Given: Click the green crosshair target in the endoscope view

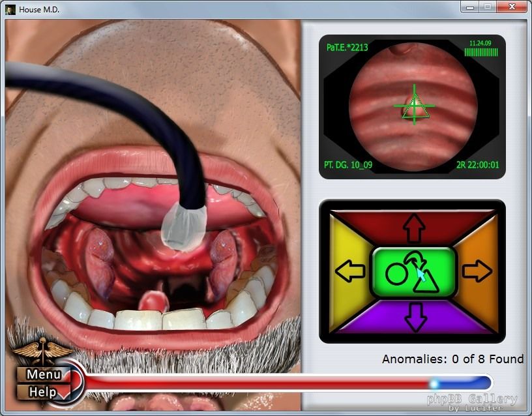Looking at the screenshot, I should [413, 106].
